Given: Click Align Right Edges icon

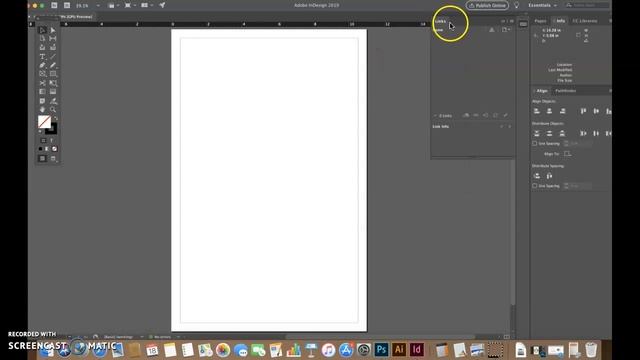Looking at the screenshot, I should [x=562, y=111].
